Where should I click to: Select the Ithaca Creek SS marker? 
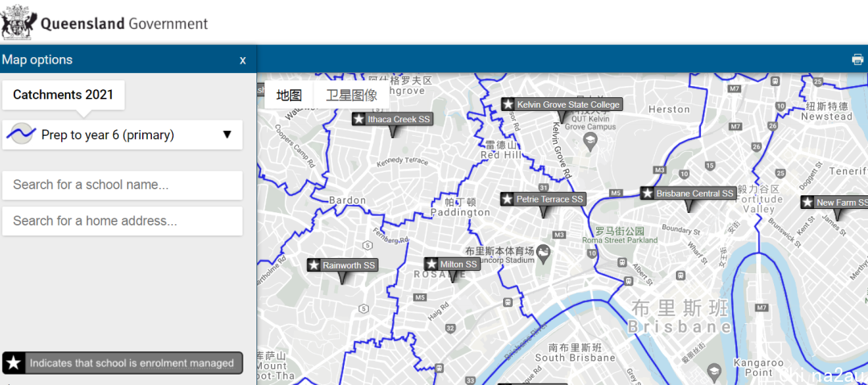coord(393,118)
